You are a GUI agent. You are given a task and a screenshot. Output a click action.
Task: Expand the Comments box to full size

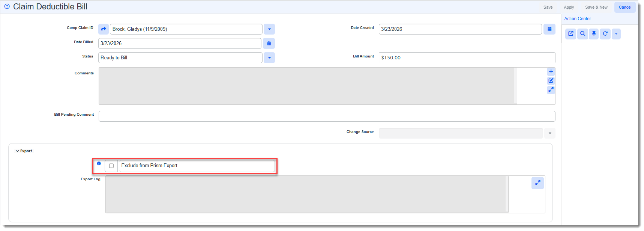[551, 90]
